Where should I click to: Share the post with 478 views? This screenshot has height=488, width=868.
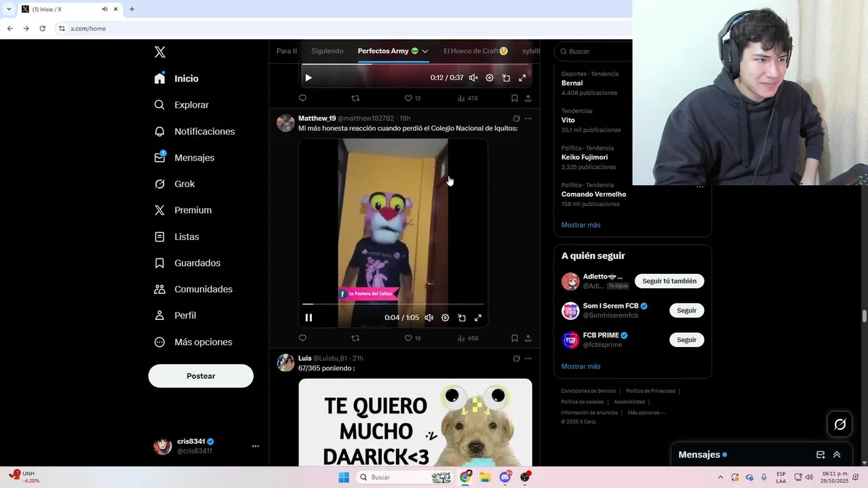[528, 98]
